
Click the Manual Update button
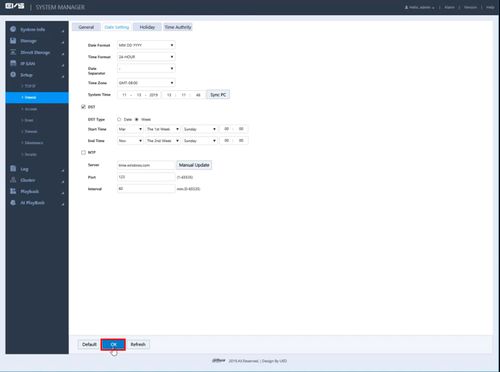(194, 165)
